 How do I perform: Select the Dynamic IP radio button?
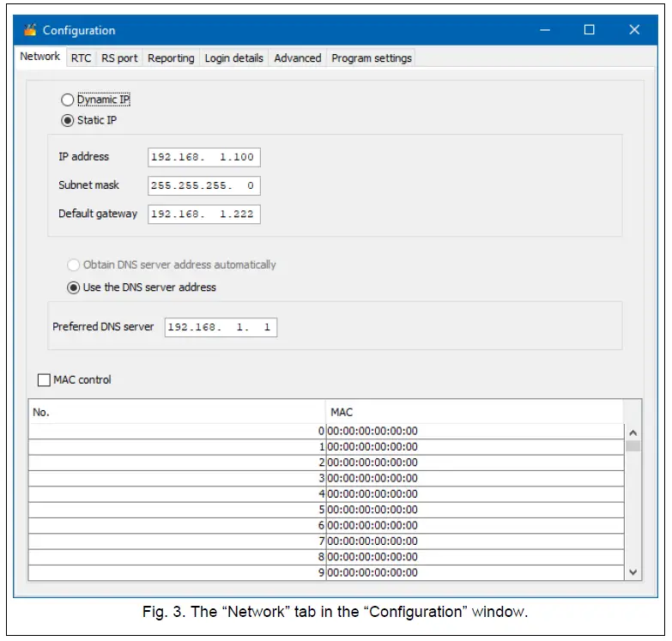click(x=67, y=100)
